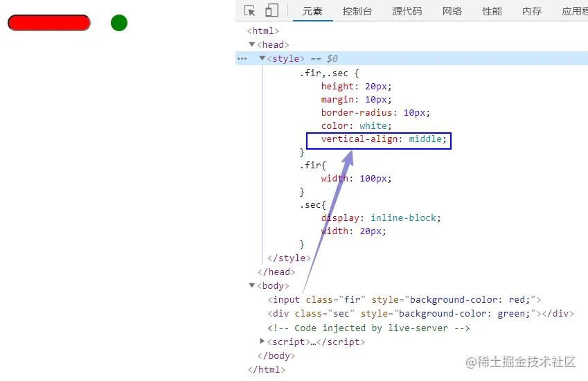Screen dimensions: 588x381
Task: Select the div class="sec" element row
Action: 421,314
